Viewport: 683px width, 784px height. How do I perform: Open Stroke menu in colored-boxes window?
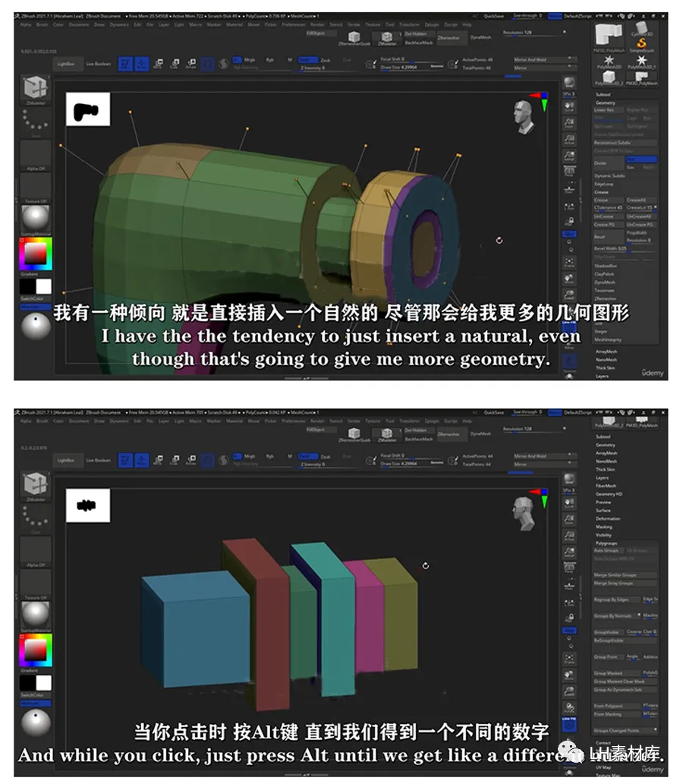354,421
